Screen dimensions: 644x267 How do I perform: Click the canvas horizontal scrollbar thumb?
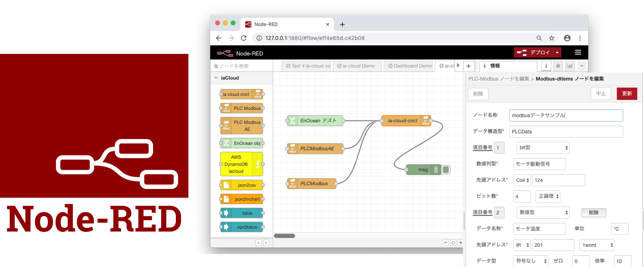(x=284, y=236)
